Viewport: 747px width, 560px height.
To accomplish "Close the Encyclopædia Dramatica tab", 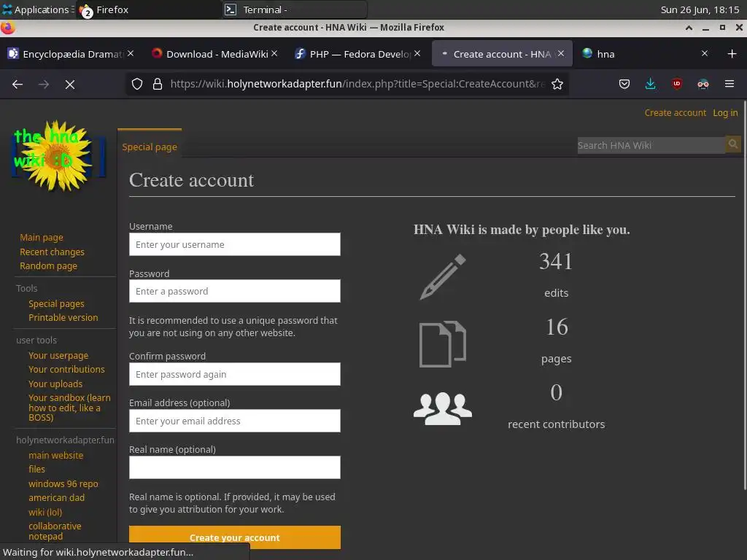I will click(x=131, y=53).
